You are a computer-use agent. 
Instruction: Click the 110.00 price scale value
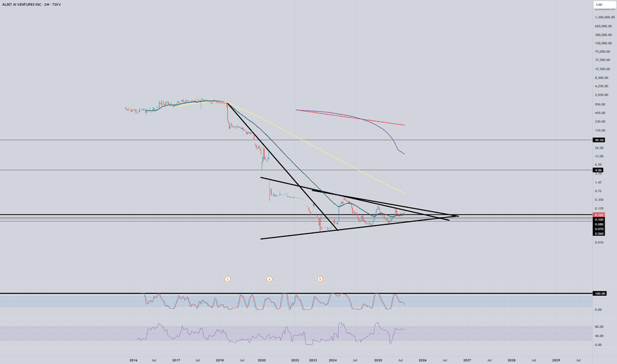(600, 130)
